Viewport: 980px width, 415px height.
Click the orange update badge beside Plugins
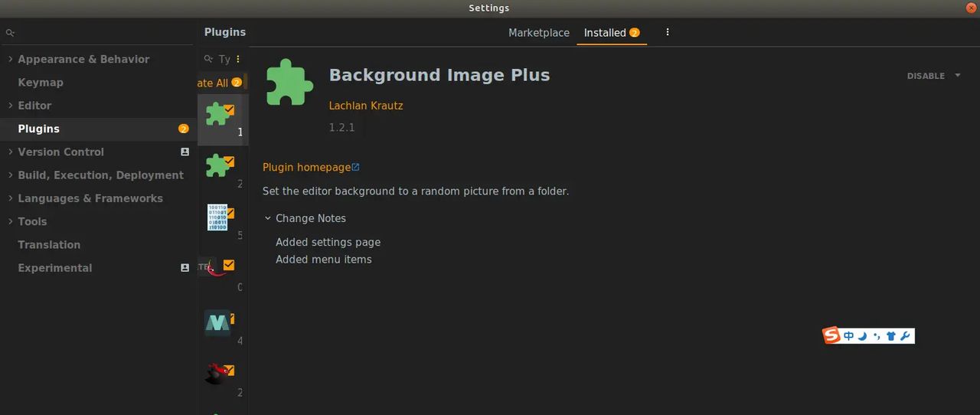(184, 129)
